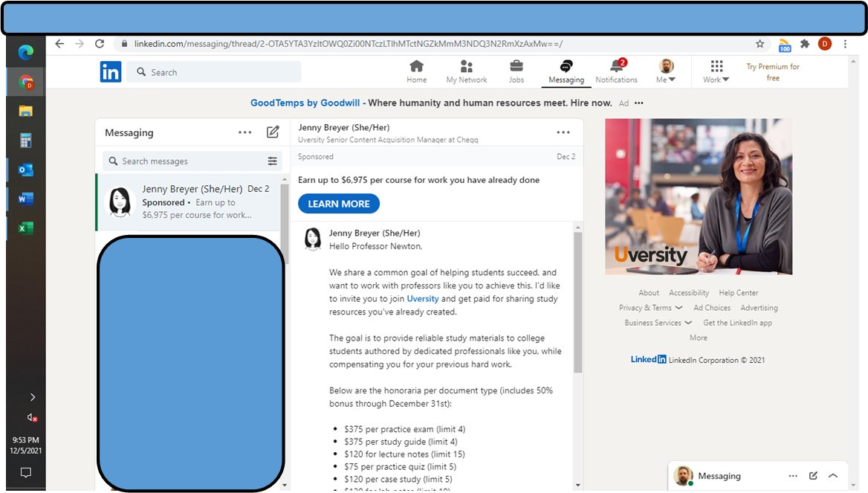Viewport: 868px width, 493px height.
Task: Open Chrome profile D avatar
Action: click(x=824, y=44)
